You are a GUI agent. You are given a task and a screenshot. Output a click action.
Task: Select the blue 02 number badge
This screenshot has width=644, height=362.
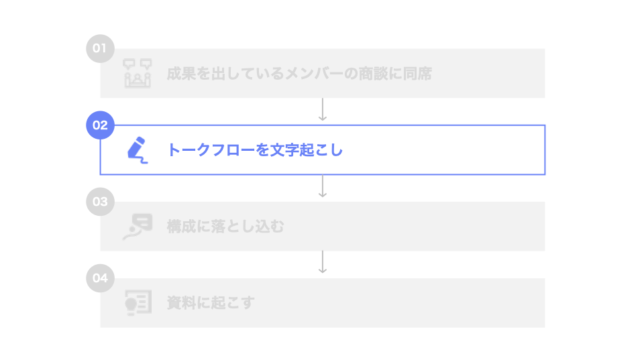100,125
